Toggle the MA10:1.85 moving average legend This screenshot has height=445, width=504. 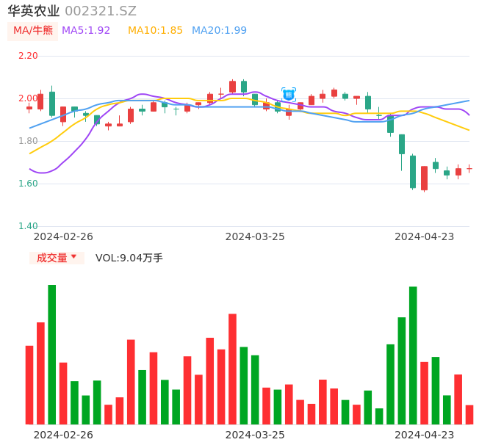tap(155, 31)
